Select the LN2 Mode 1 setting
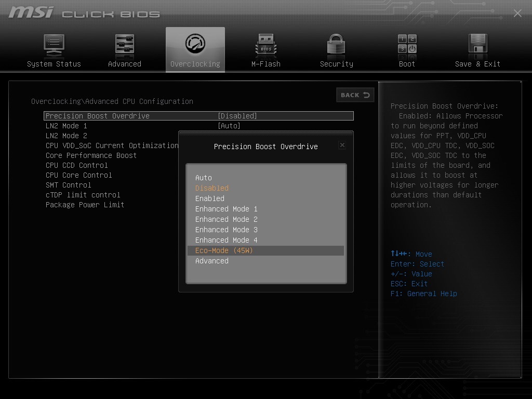The height and width of the screenshot is (399, 532). click(x=66, y=126)
